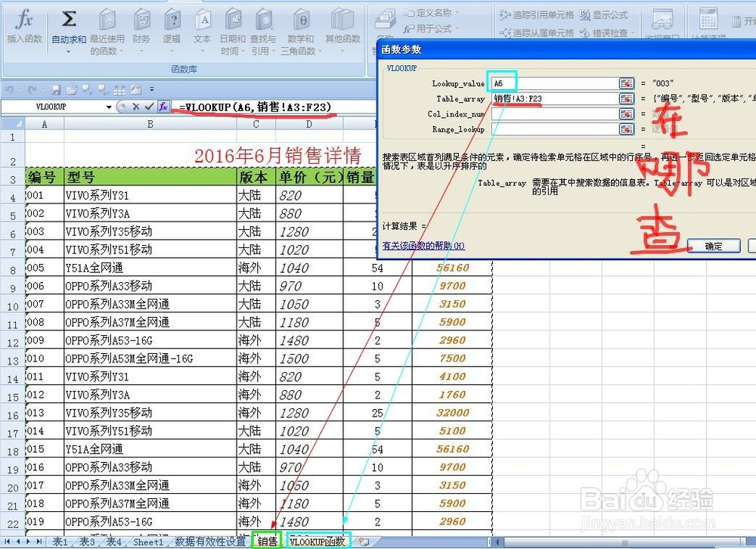Cancel the formula with the X icon
756x549 pixels.
(x=135, y=106)
